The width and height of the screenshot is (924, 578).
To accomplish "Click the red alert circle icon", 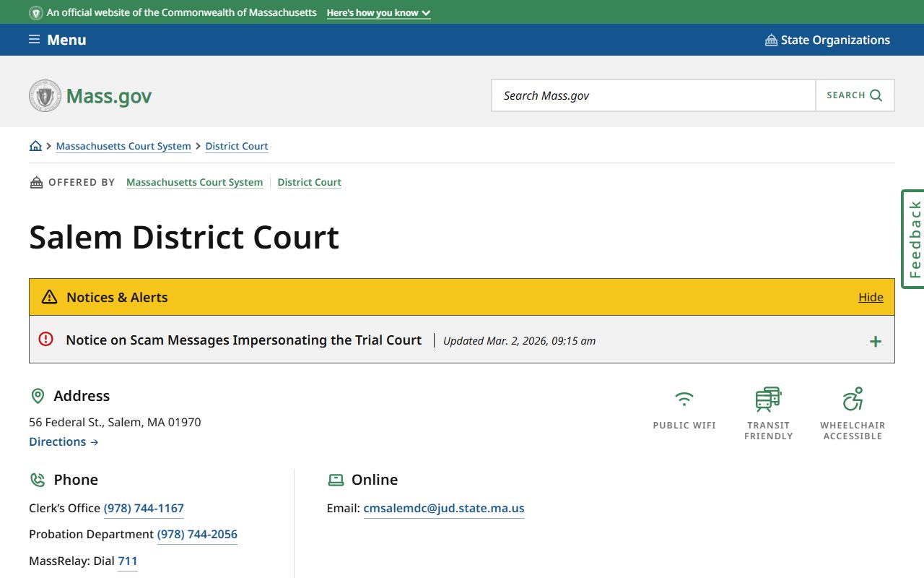I will pyautogui.click(x=46, y=339).
